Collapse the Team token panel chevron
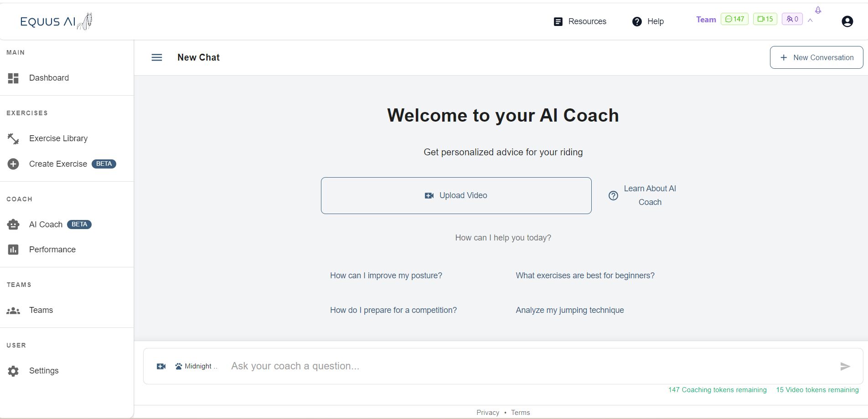The width and height of the screenshot is (868, 419). 810,20
